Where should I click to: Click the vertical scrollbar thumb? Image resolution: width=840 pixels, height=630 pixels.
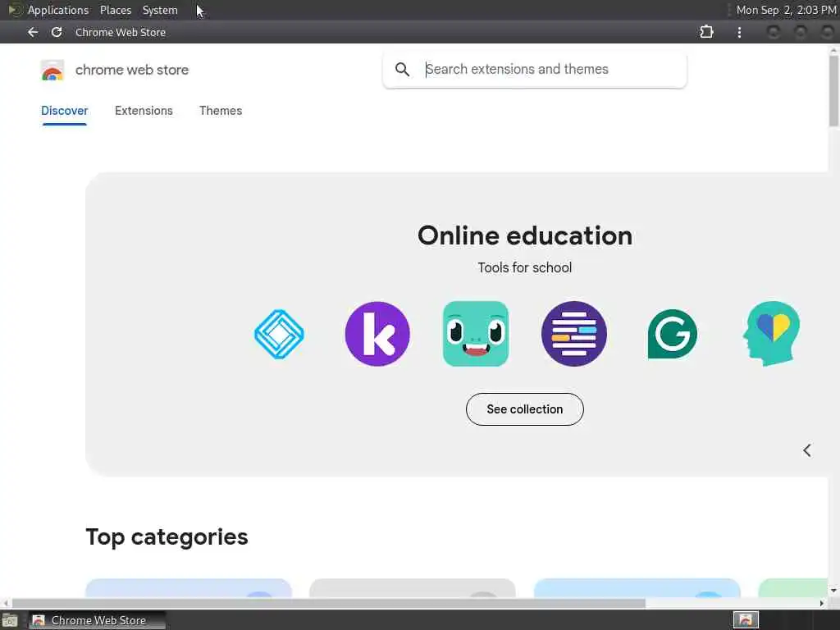click(x=833, y=90)
